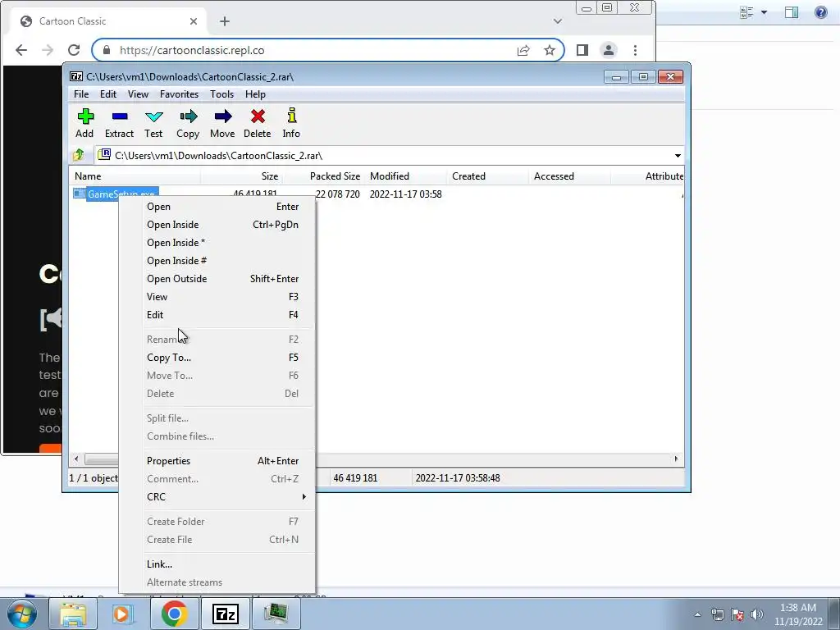The width and height of the screenshot is (840, 630).
Task: Open the Windows Start menu
Action: (22, 614)
